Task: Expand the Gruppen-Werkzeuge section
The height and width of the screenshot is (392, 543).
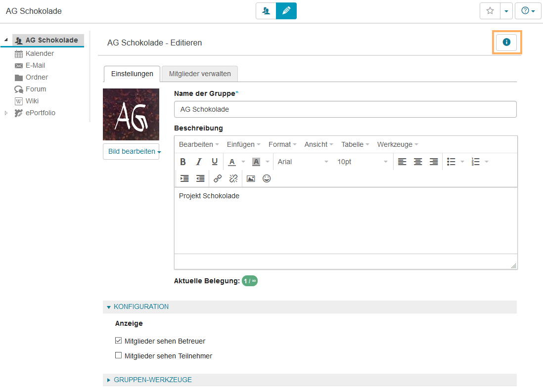Action: point(153,380)
